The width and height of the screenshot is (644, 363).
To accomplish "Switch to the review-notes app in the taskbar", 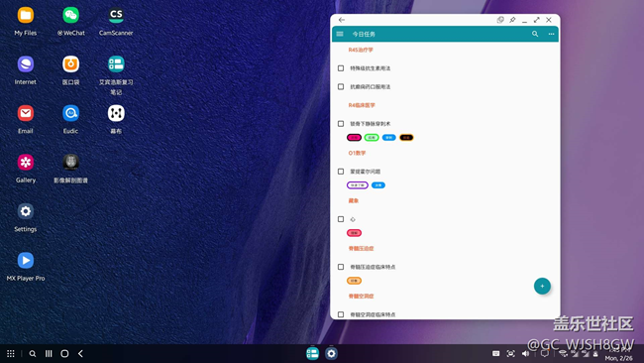I will pyautogui.click(x=312, y=353).
